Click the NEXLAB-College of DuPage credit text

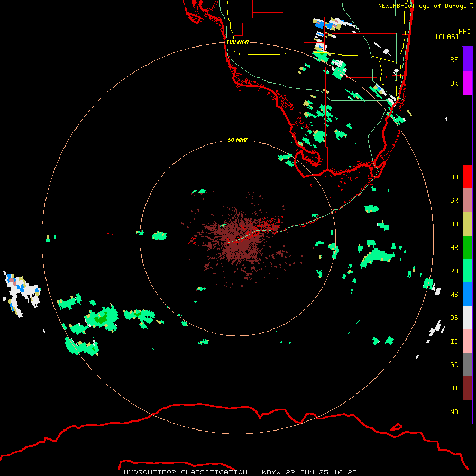tap(422, 6)
